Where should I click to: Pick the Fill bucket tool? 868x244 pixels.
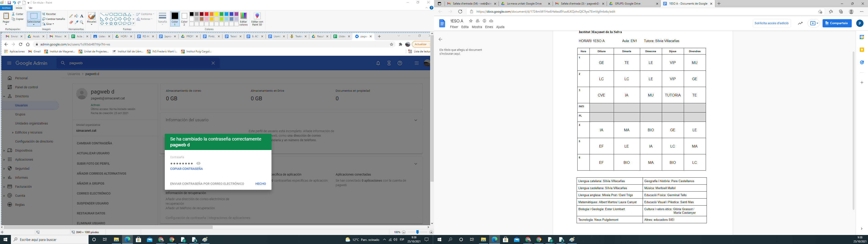pyautogui.click(x=76, y=16)
